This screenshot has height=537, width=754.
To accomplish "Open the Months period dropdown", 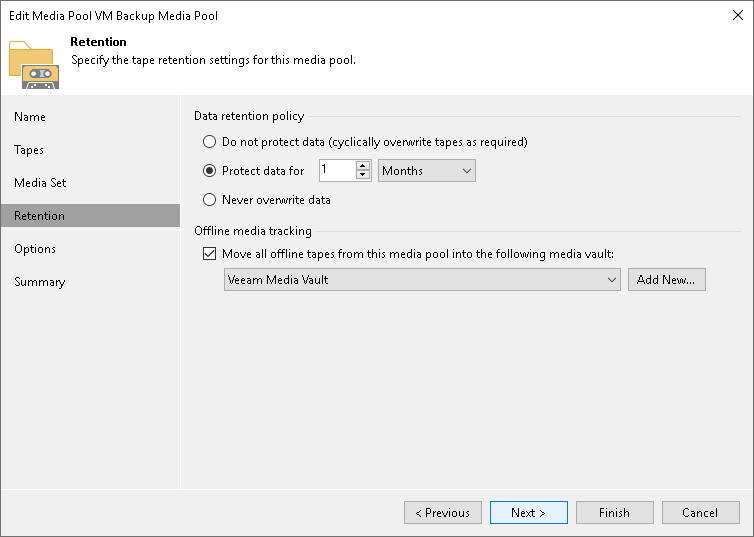I will (427, 171).
